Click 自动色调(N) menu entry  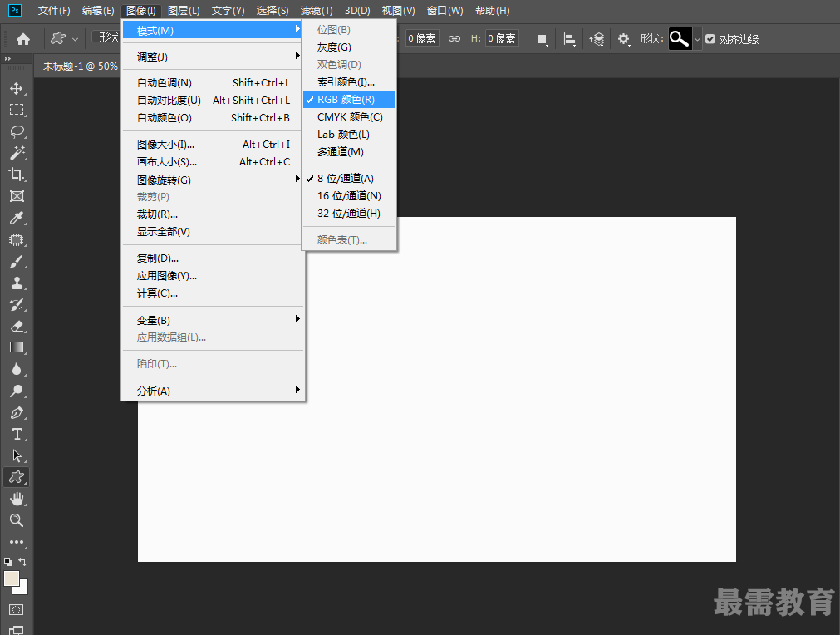[x=214, y=83]
